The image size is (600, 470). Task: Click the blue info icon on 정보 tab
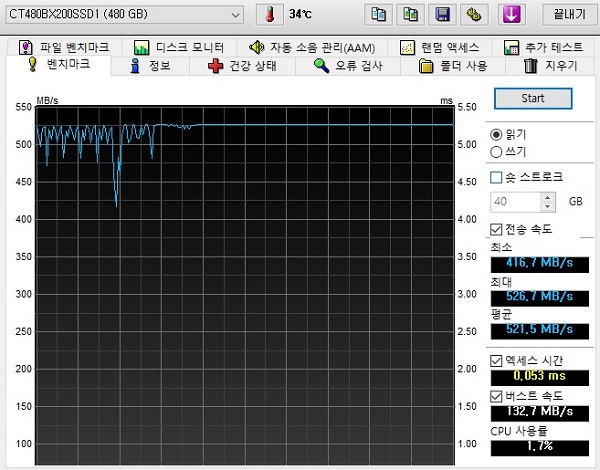click(x=135, y=66)
